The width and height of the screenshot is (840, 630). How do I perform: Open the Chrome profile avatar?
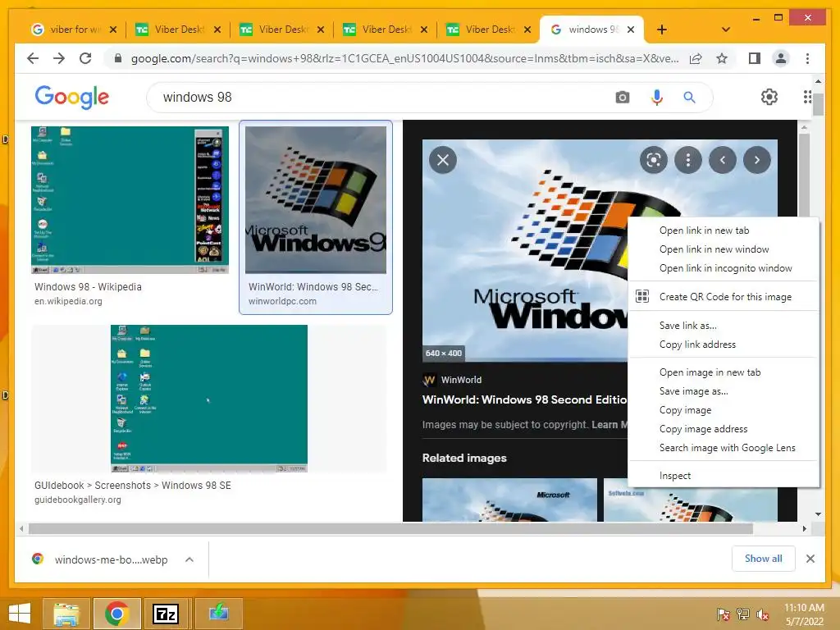pyautogui.click(x=781, y=58)
